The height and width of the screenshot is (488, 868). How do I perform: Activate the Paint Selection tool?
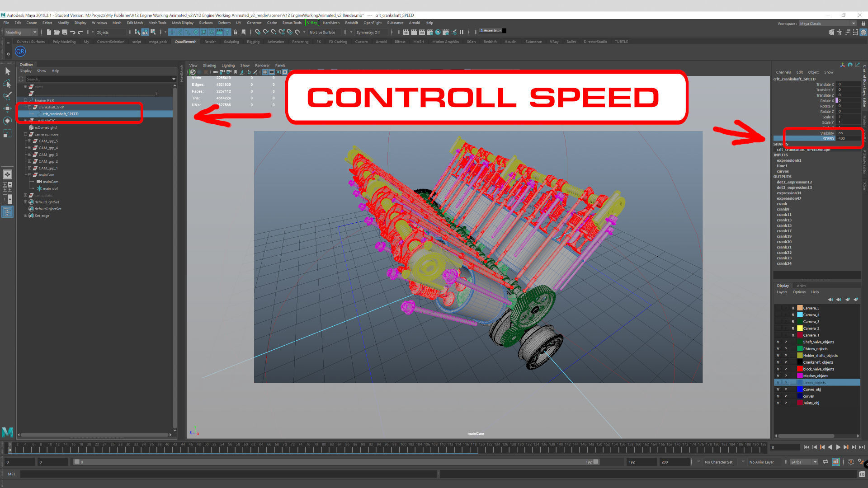7,96
